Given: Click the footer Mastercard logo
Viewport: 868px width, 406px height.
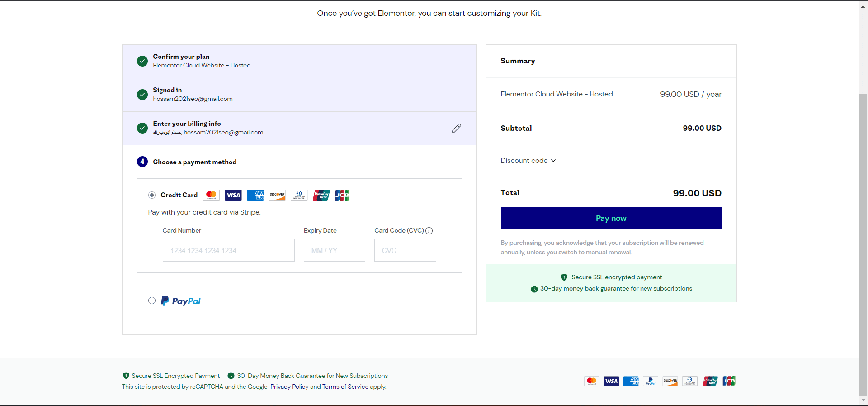Looking at the screenshot, I should click(x=592, y=381).
